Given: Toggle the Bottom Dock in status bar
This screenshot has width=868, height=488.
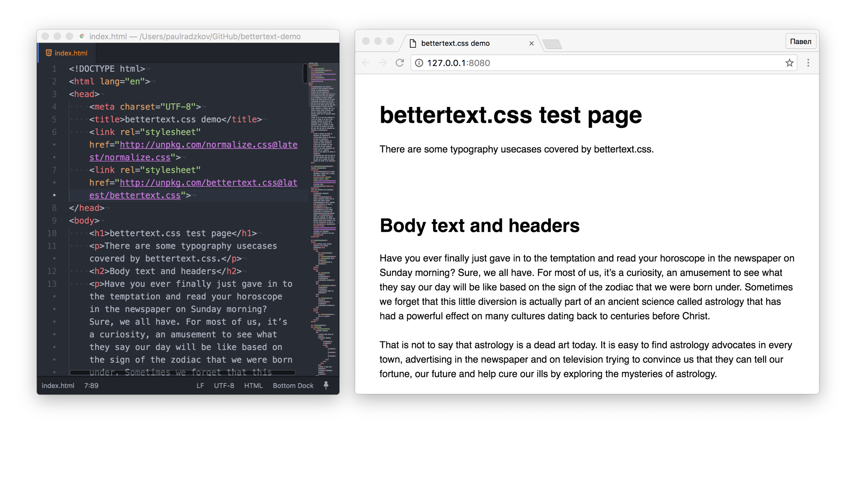Looking at the screenshot, I should point(293,386).
